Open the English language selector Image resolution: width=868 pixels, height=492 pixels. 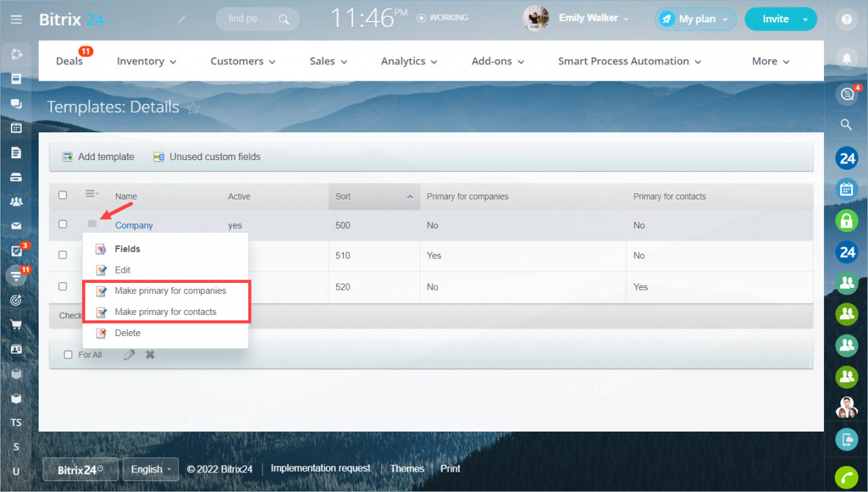tap(151, 469)
